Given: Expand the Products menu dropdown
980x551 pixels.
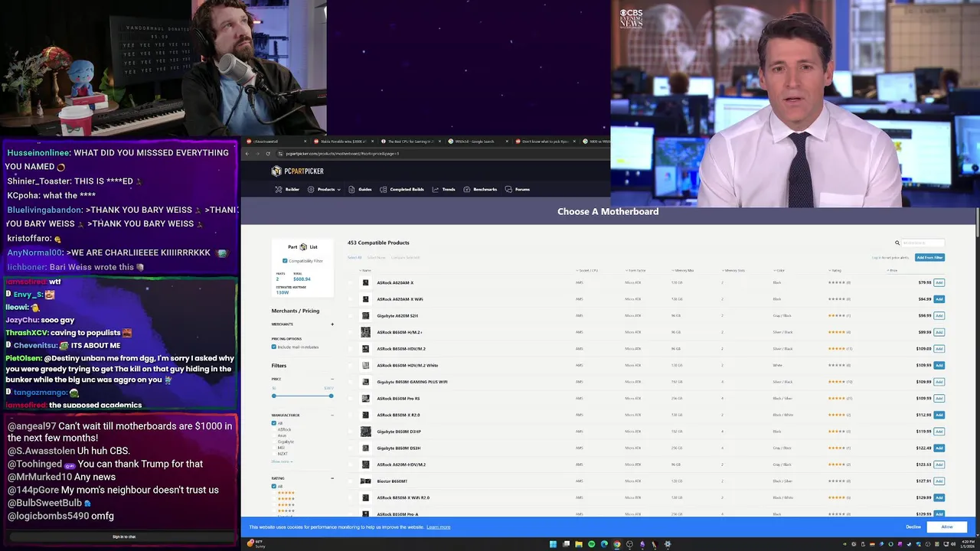Looking at the screenshot, I should pos(324,189).
